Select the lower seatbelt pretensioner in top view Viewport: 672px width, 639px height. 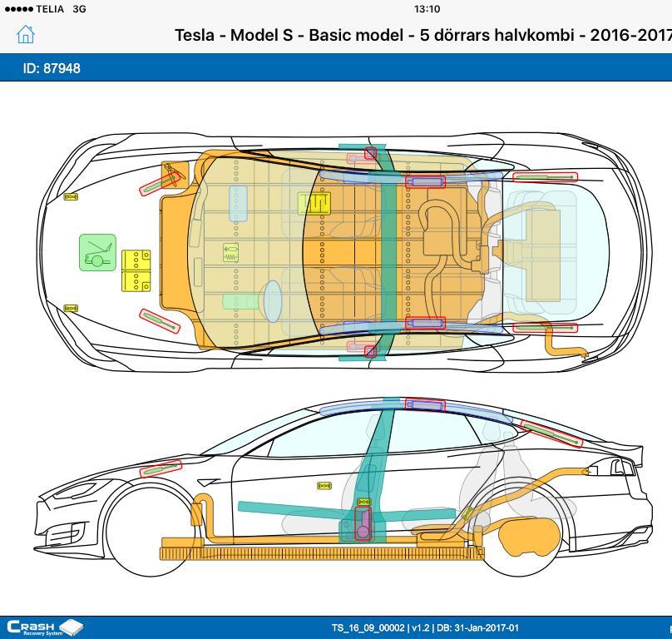(370, 352)
